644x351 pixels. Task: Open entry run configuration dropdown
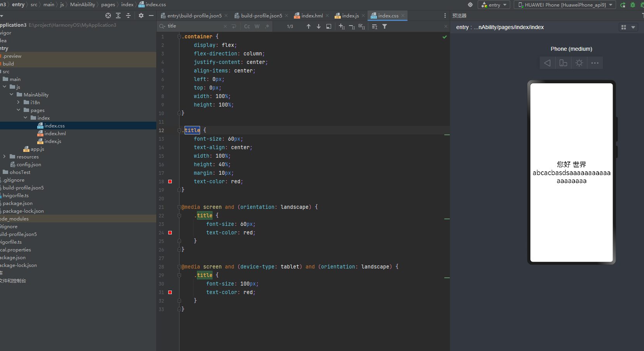coord(494,5)
